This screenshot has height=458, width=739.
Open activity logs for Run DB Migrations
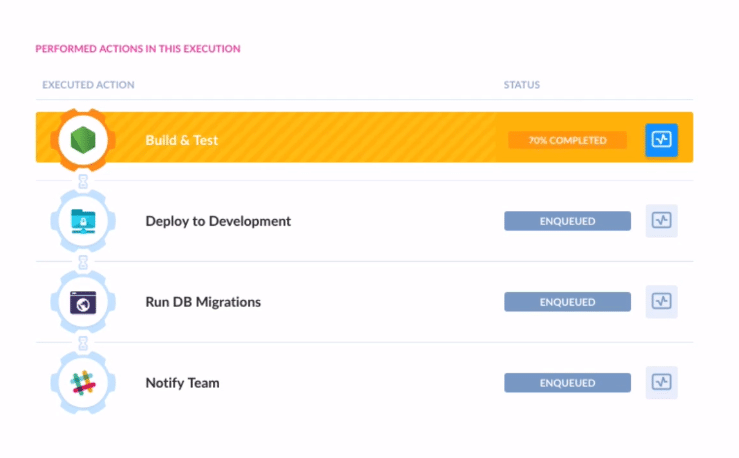(661, 302)
